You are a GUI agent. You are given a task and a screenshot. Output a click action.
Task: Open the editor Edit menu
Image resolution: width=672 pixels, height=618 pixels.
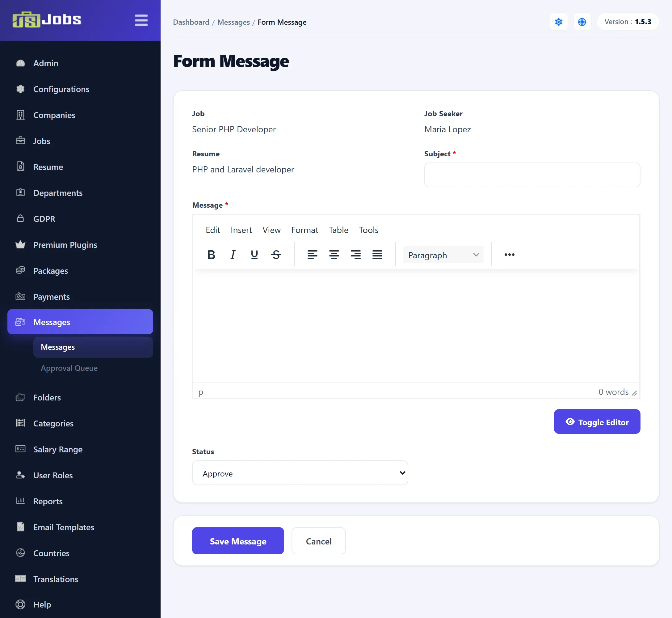tap(213, 230)
